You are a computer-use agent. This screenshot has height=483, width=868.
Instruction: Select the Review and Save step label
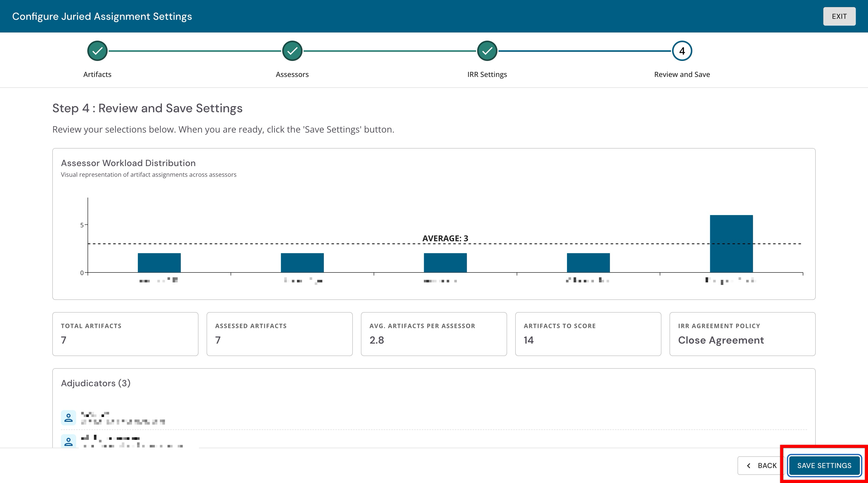tap(682, 74)
